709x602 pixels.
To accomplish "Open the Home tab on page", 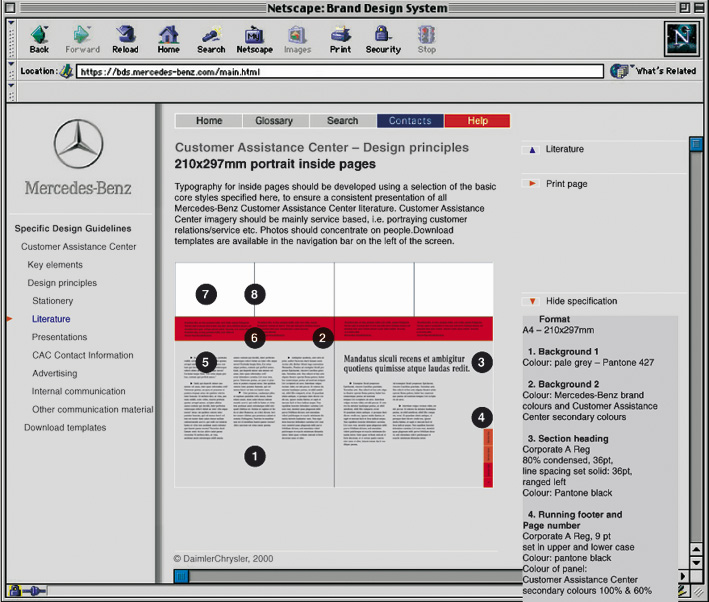I will click(x=209, y=121).
